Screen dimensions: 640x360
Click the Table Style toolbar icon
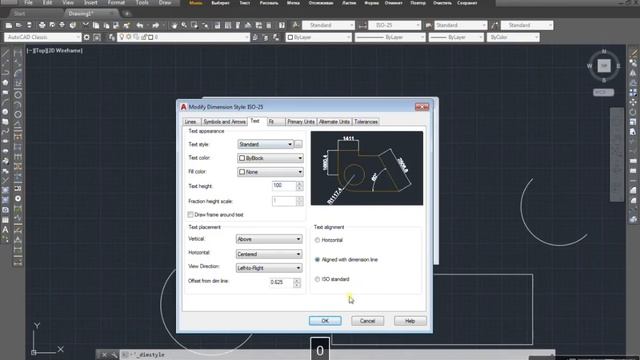[x=429, y=25]
